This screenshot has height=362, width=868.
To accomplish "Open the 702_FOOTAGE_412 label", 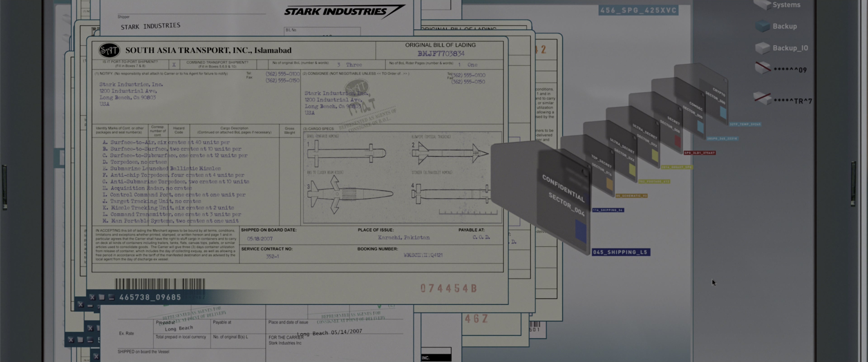I will click(x=654, y=181).
